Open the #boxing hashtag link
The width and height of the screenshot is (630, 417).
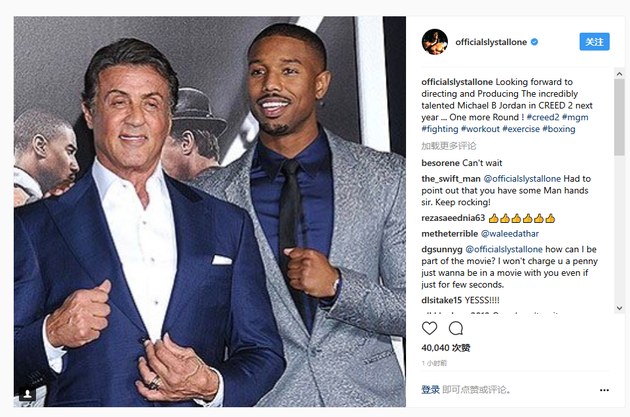click(558, 130)
